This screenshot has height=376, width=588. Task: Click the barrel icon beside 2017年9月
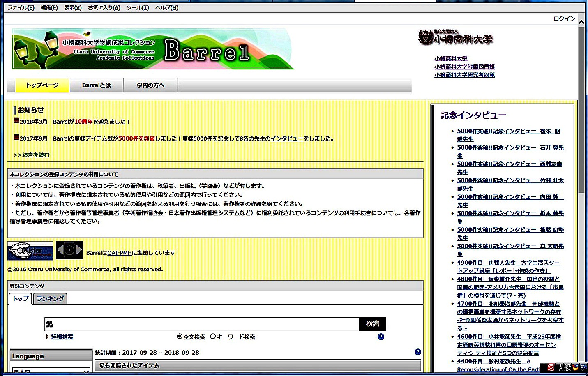16,137
